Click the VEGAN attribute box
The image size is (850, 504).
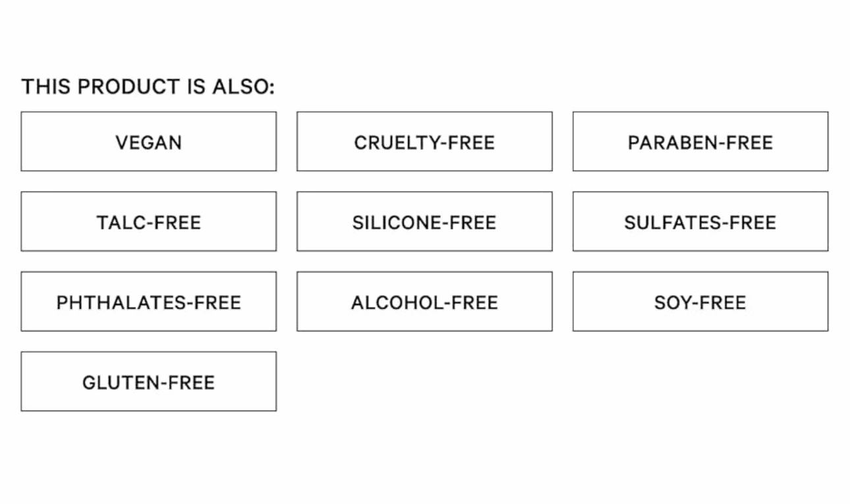pos(149,142)
